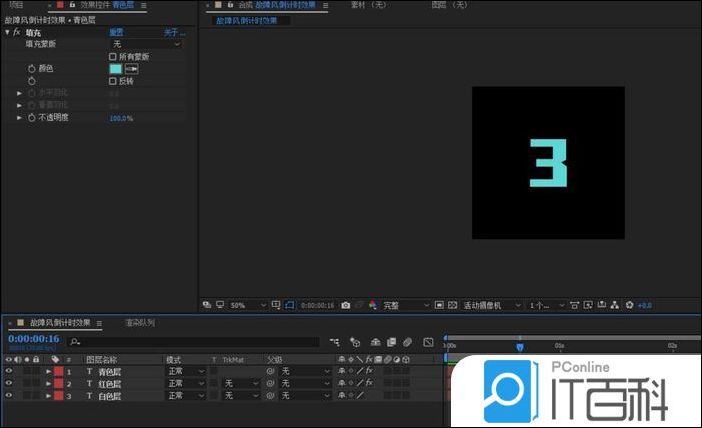Open the show channel RGB icon in viewer

(373, 305)
